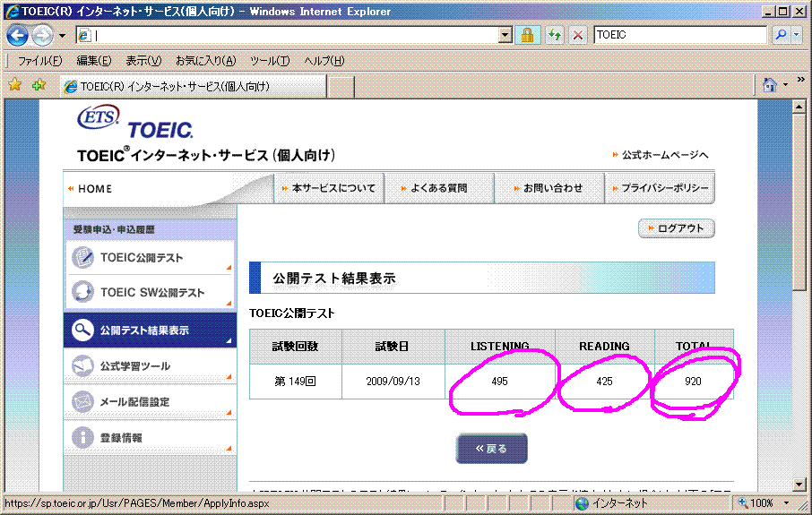This screenshot has width=812, height=515.
Task: Select the 第 149回 table cell
Action: (x=295, y=382)
